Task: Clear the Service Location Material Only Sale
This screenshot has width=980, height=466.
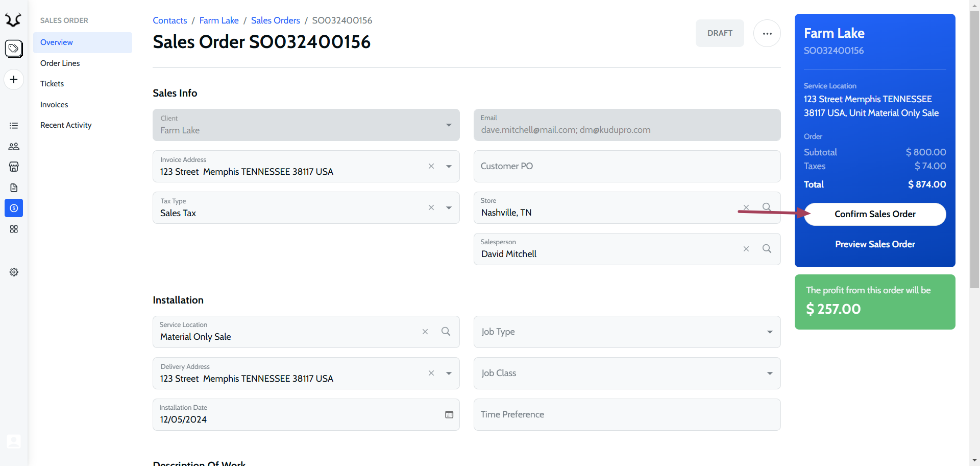Action: coord(425,332)
